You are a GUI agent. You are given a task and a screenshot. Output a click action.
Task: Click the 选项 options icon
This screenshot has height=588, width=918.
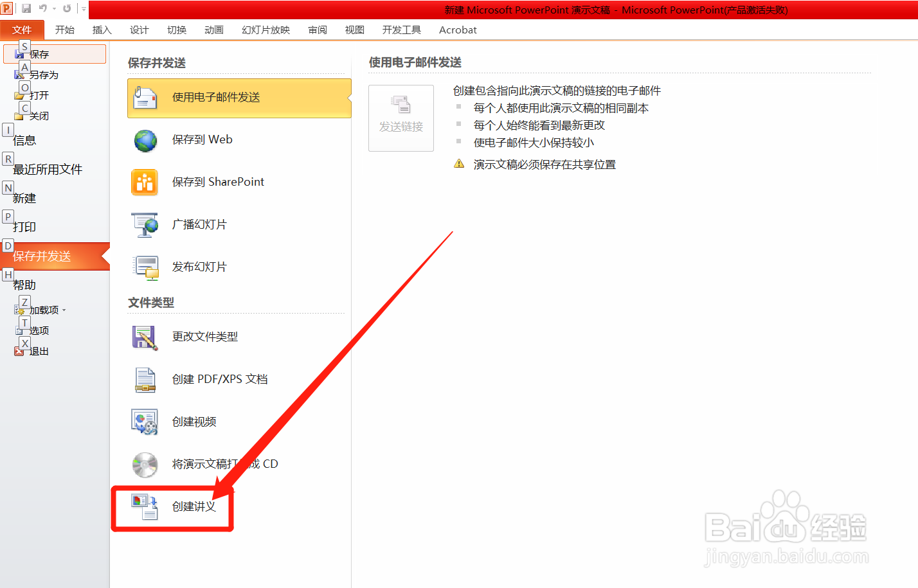[x=19, y=331]
